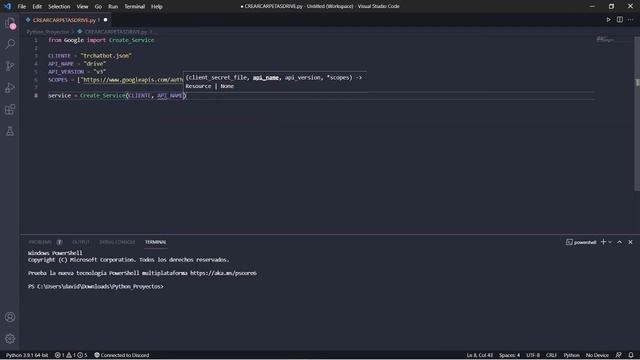Image resolution: width=640 pixels, height=360 pixels.
Task: Click the API_VERSION variable on line 5
Action: click(66, 71)
